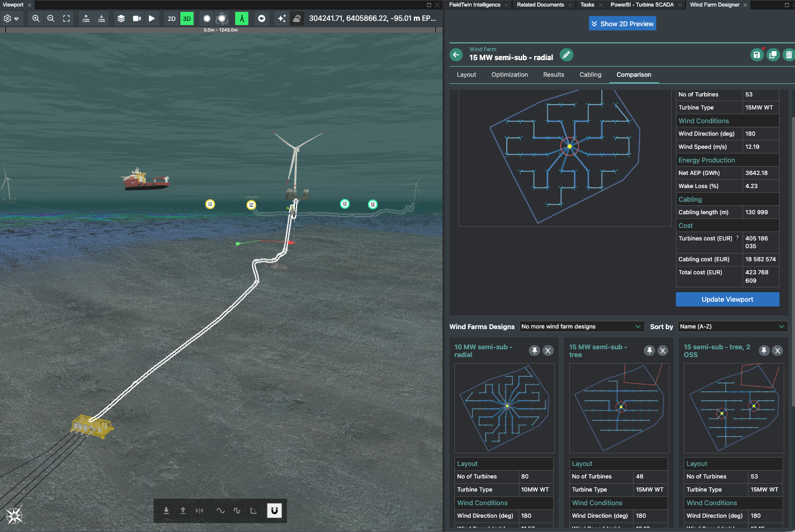Click the camera icon in viewport toolbar
The height and width of the screenshot is (532, 795).
[137, 18]
